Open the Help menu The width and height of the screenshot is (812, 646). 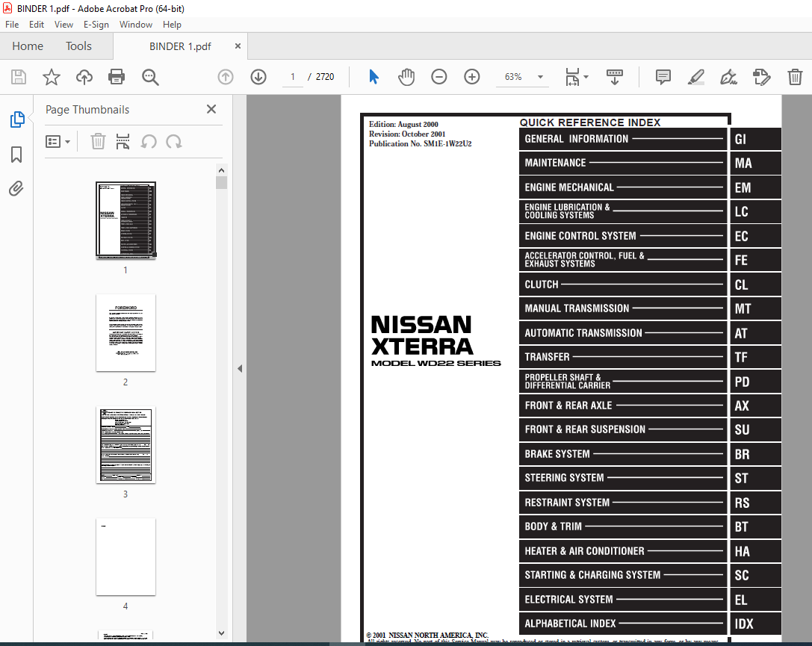click(x=172, y=25)
